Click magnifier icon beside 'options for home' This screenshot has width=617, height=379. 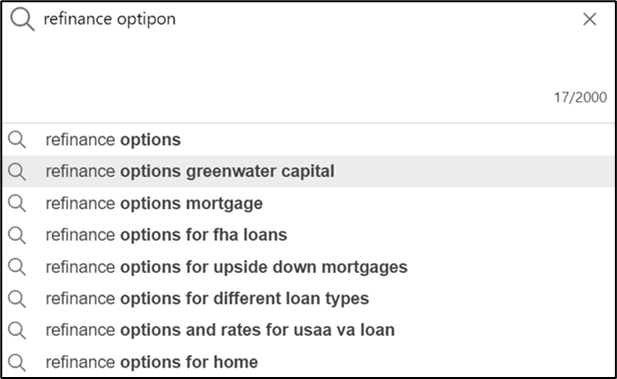click(x=17, y=362)
